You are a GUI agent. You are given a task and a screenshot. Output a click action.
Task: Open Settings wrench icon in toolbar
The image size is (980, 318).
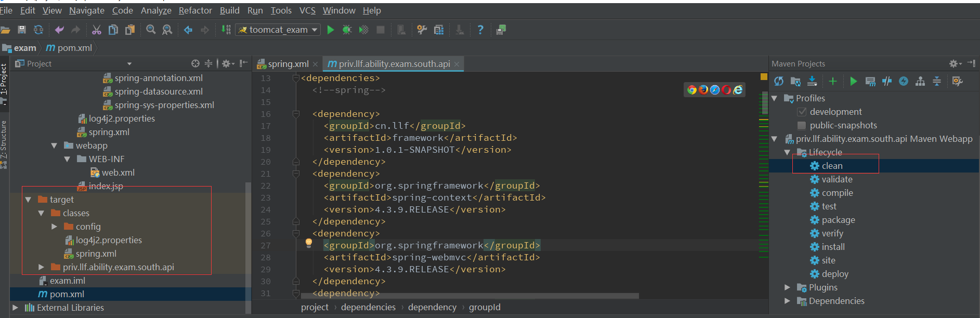pyautogui.click(x=422, y=30)
